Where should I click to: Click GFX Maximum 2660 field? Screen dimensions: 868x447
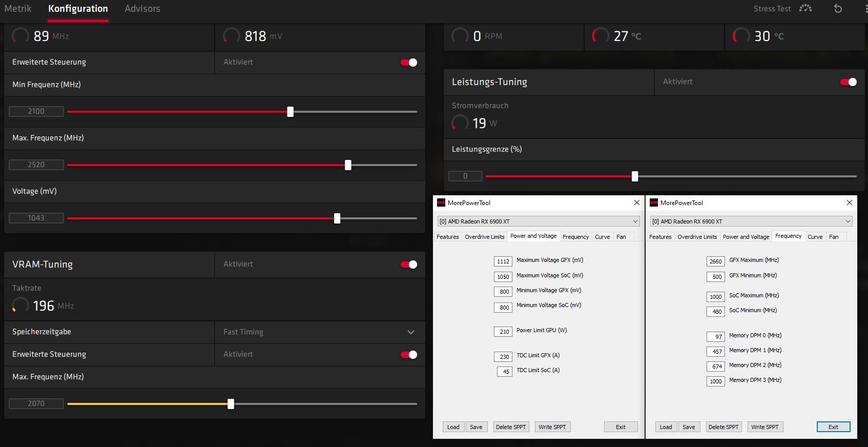click(716, 261)
